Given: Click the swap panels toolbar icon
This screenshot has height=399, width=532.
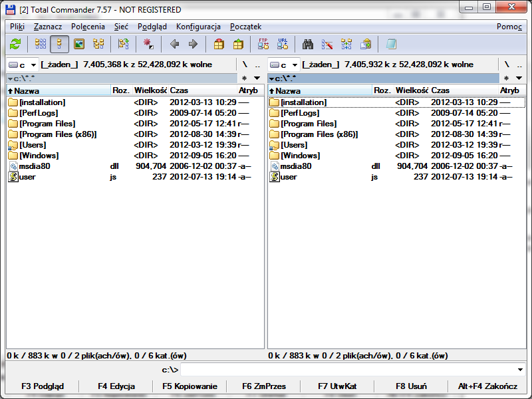Looking at the screenshot, I should (x=124, y=44).
